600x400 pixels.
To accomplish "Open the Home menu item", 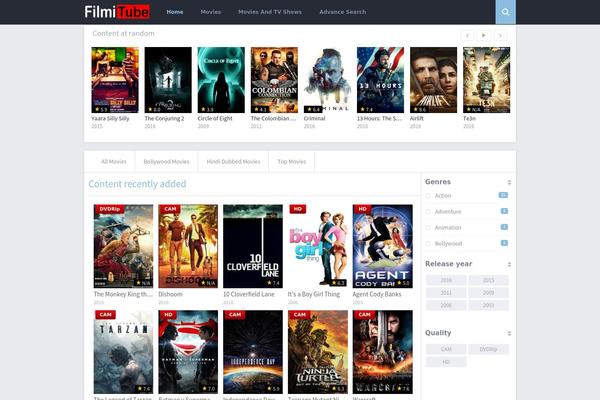I will click(x=175, y=12).
